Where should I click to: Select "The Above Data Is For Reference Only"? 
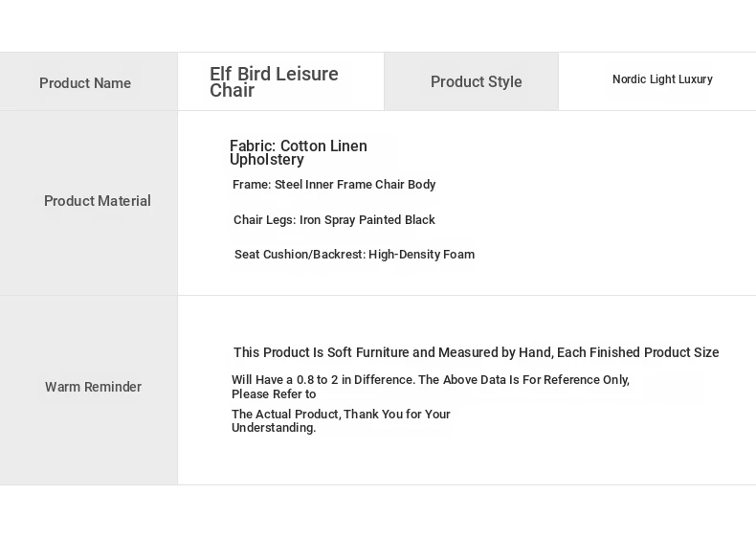(x=524, y=379)
